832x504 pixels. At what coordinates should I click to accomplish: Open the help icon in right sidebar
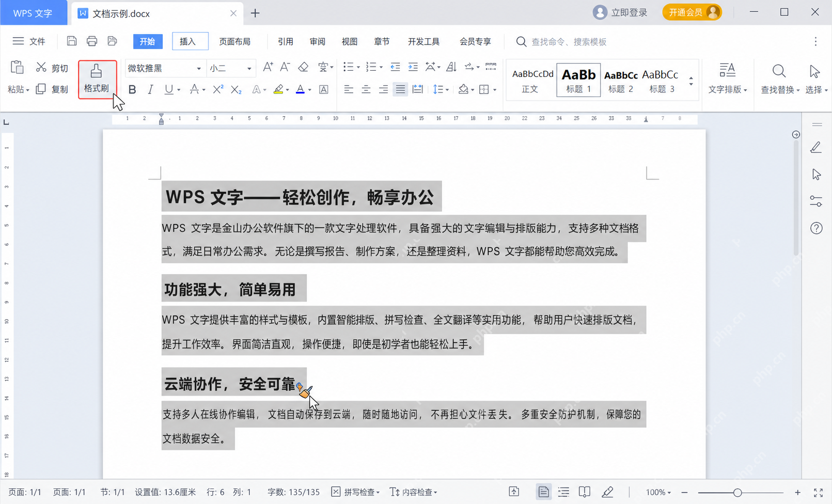(817, 228)
